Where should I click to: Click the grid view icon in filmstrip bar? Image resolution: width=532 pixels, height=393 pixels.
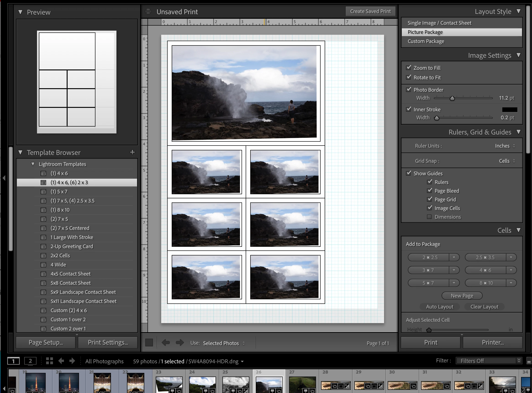(x=50, y=361)
